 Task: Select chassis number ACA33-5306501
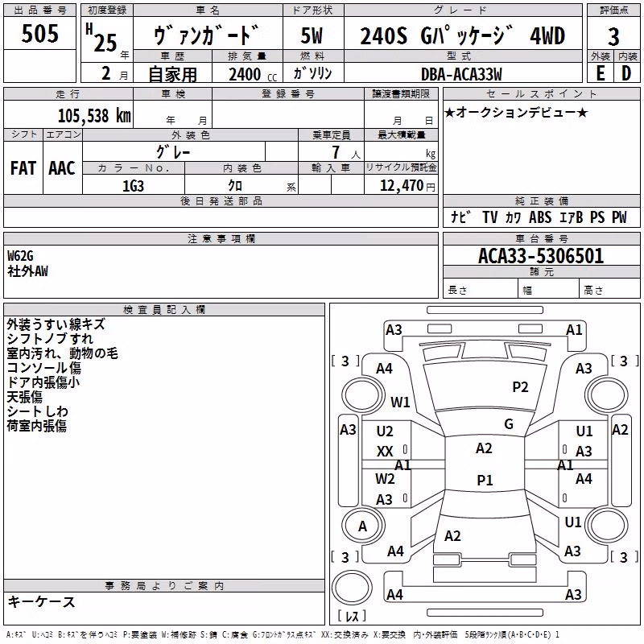541,256
